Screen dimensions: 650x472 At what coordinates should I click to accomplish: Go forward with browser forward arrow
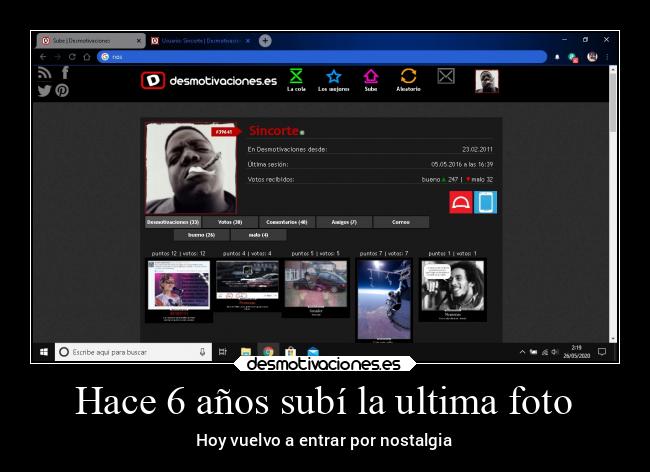[58, 57]
